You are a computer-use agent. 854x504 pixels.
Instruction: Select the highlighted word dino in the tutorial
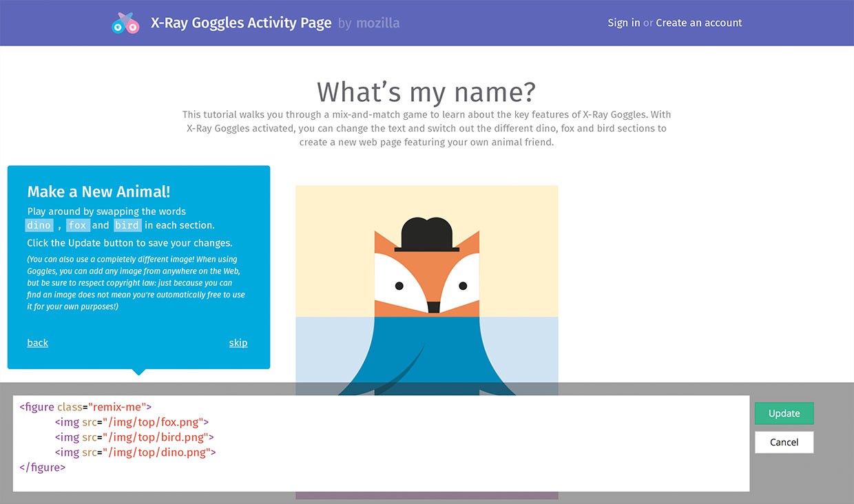[39, 225]
